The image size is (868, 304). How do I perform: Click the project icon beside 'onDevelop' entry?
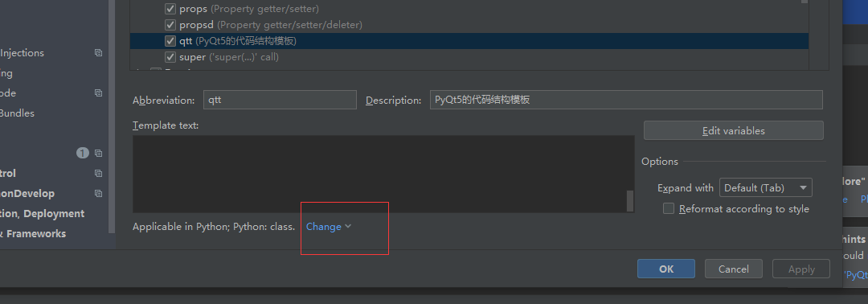pyautogui.click(x=99, y=194)
